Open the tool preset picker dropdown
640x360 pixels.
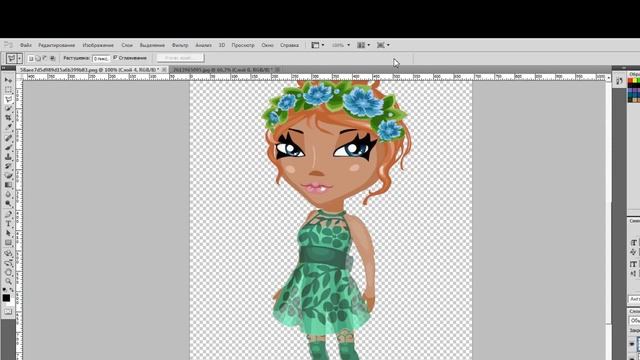click(x=19, y=58)
